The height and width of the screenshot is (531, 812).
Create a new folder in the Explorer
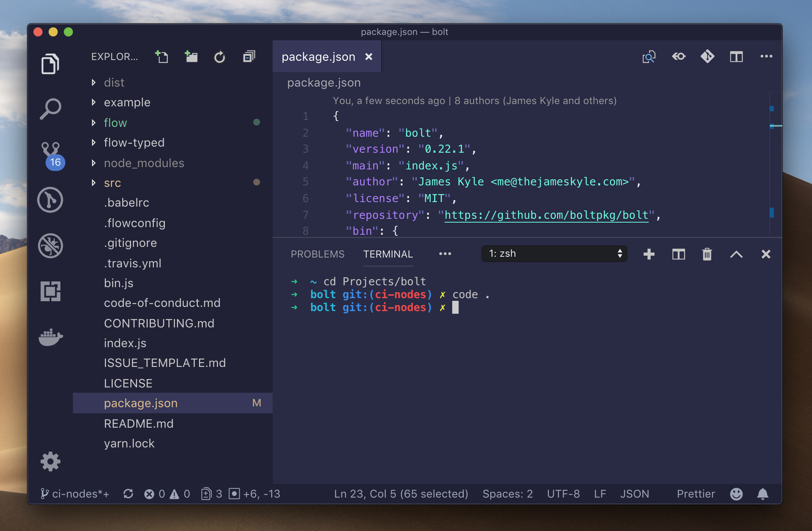[191, 57]
